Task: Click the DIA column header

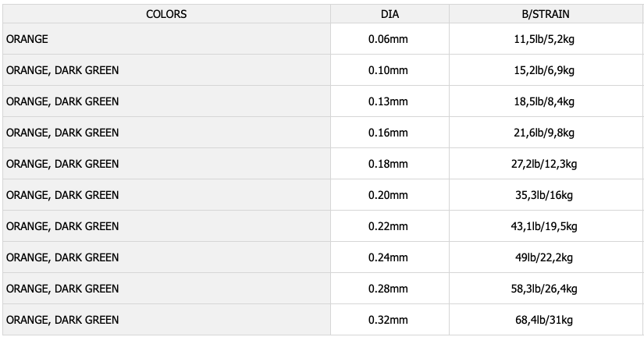Action: click(x=390, y=14)
